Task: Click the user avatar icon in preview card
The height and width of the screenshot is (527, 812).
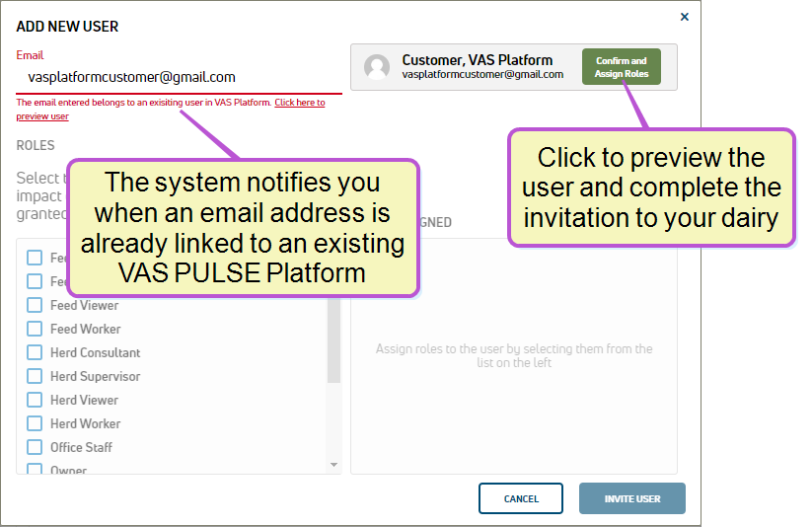Action: tap(377, 67)
